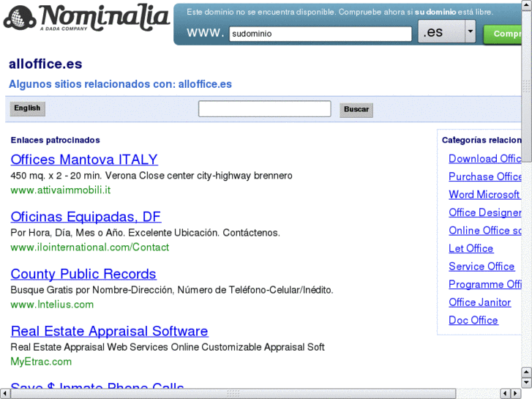Click the '450 mq. x 2 - 20 min. Verona' description
Viewport: 532px width, 399px height.
(x=151, y=176)
